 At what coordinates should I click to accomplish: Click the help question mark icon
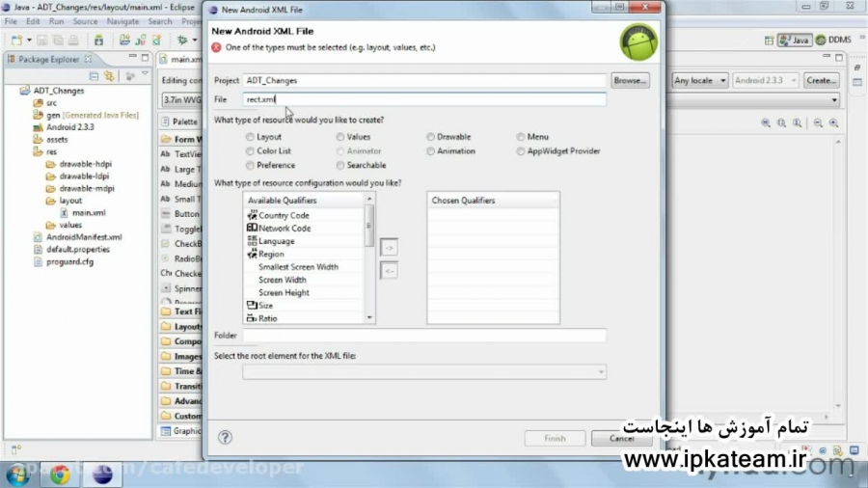tap(225, 437)
